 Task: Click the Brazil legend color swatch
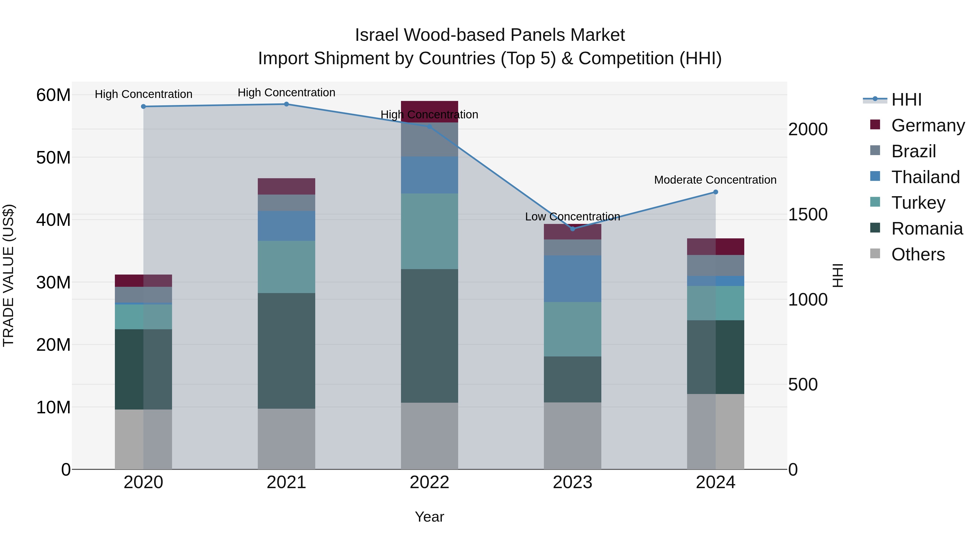[875, 150]
